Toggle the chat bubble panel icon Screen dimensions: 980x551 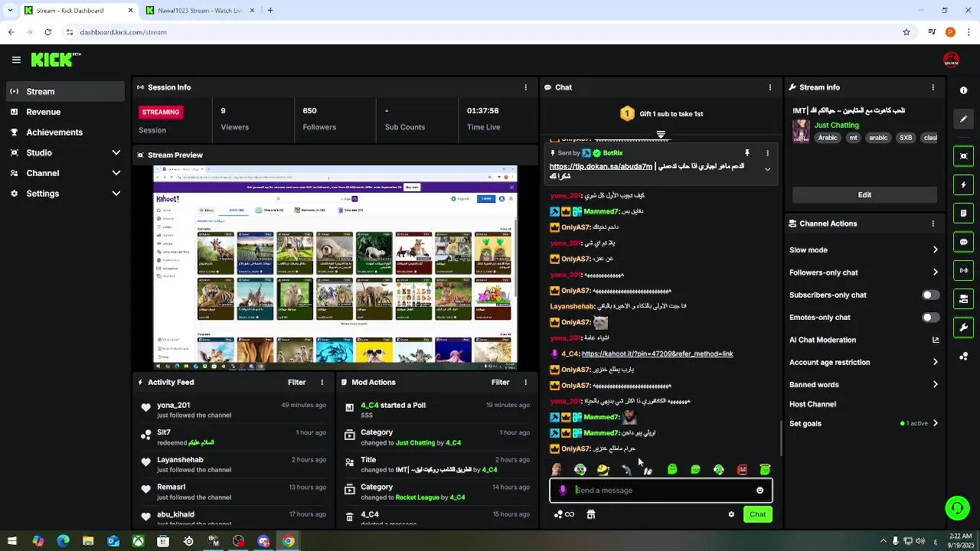click(x=963, y=242)
